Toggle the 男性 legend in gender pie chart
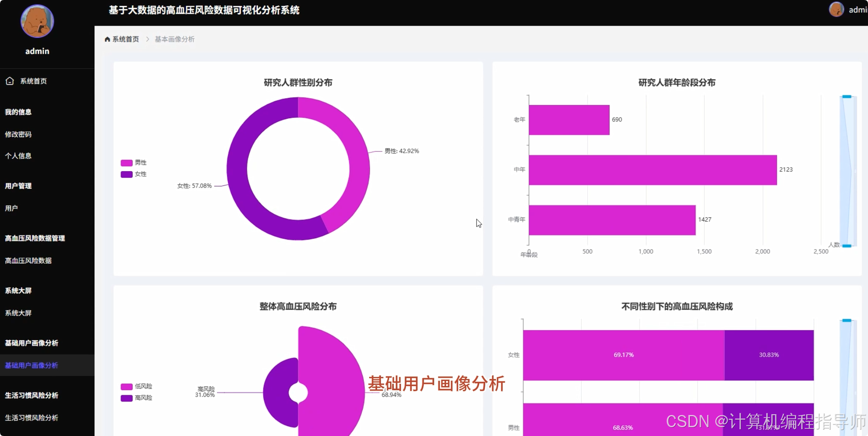The image size is (868, 436). pos(134,162)
